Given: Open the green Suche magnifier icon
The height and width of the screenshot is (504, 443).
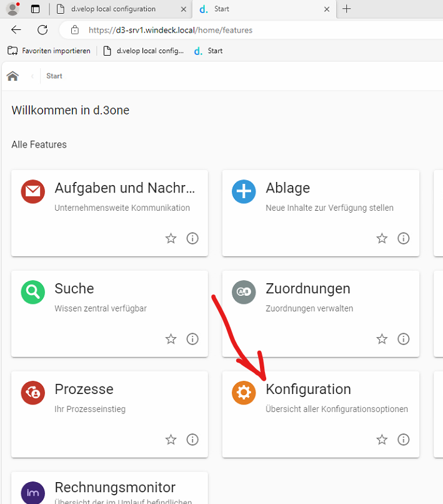Looking at the screenshot, I should click(x=32, y=292).
